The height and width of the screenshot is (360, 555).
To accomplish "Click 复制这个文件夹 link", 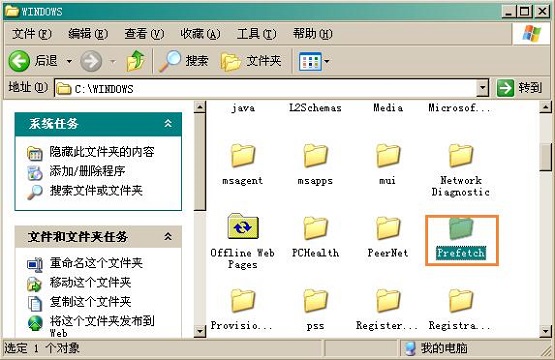I will point(90,302).
